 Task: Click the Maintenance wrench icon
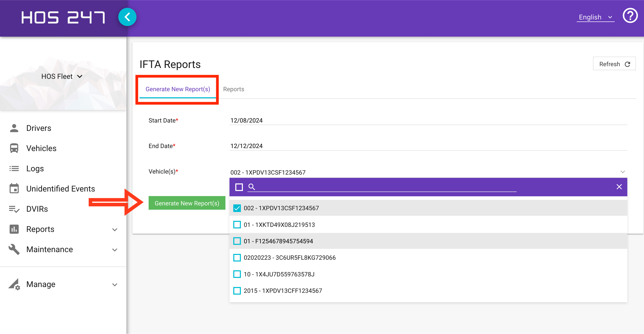click(x=14, y=249)
